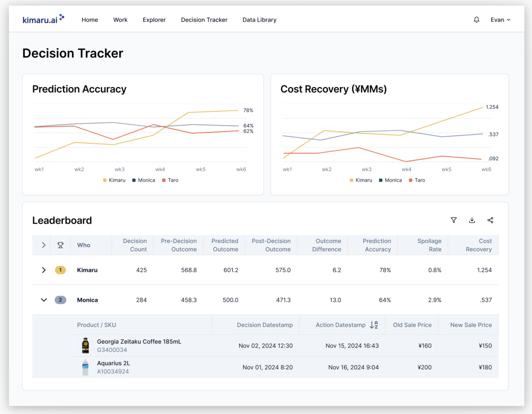The width and height of the screenshot is (532, 414).
Task: Open the Aquarius 2L product thumbnail
Action: pos(85,367)
